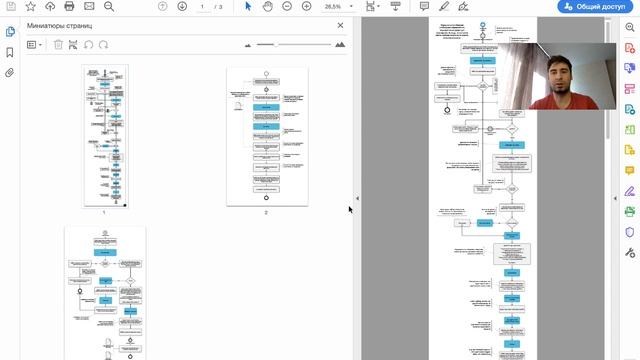This screenshot has width=640, height=360.
Task: Toggle the page thumbnails sidebar icon
Action: point(10,32)
